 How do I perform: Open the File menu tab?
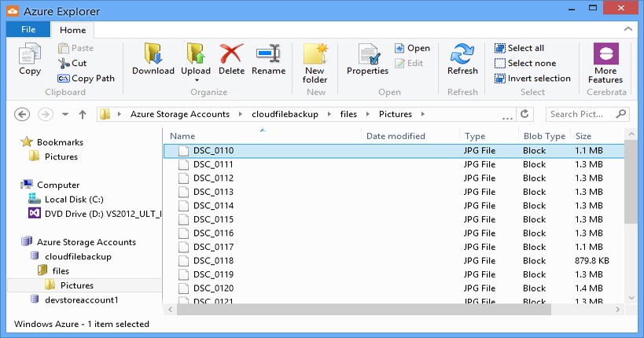(28, 30)
